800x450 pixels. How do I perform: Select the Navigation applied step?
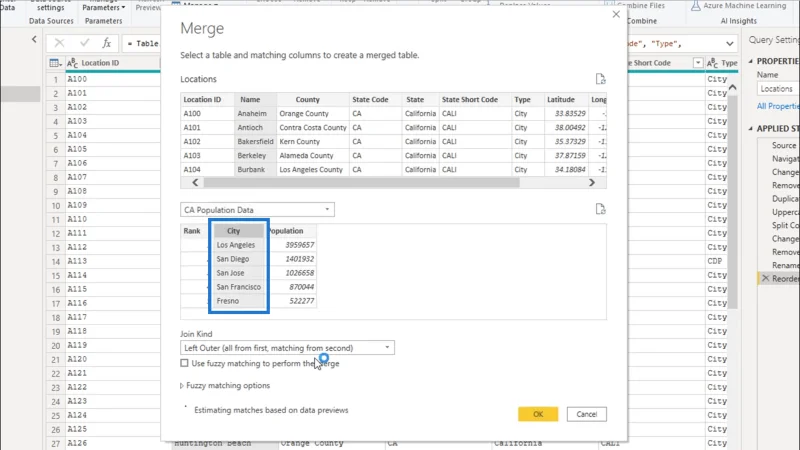[x=785, y=159]
